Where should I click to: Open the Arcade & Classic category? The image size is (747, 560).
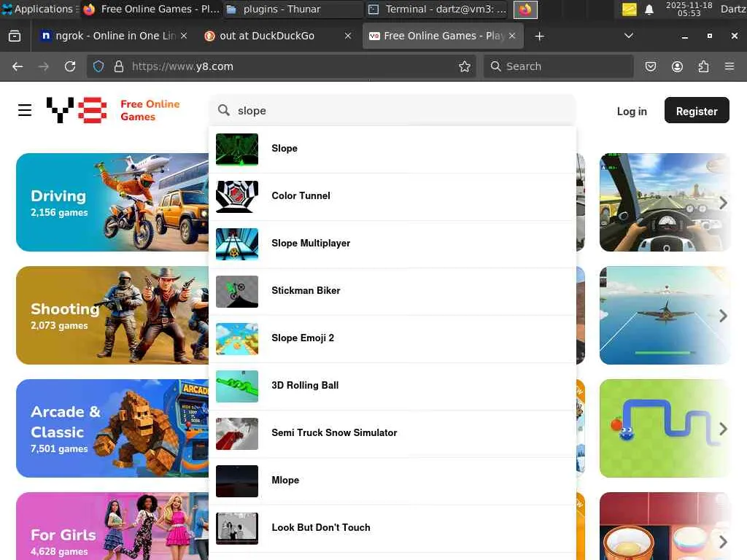pos(112,428)
